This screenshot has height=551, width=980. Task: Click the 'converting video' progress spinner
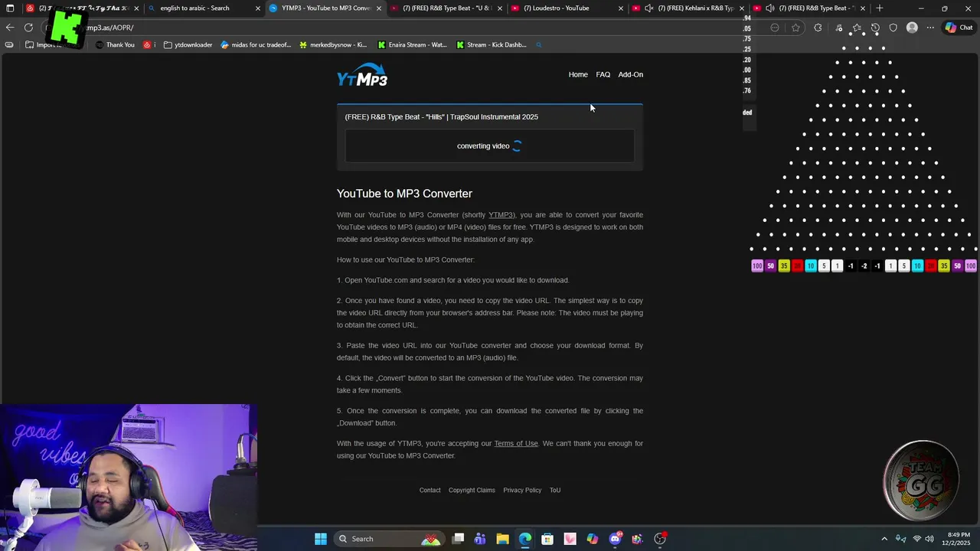coord(517,146)
